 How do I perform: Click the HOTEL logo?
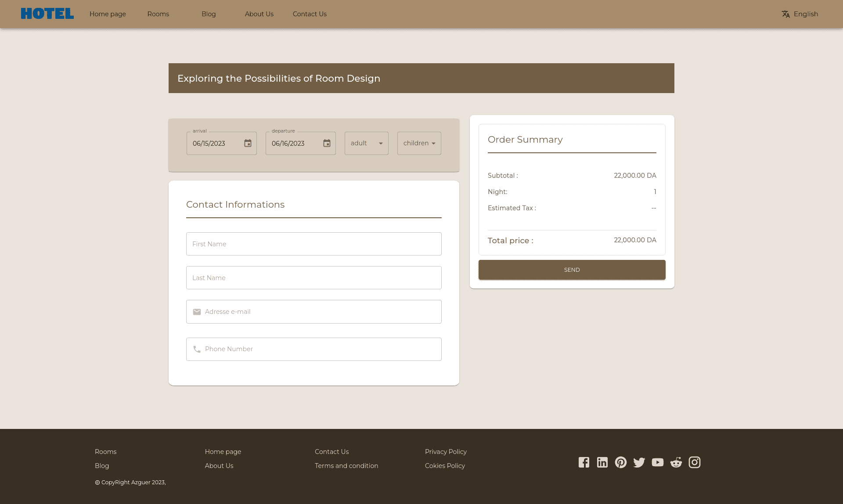[47, 14]
